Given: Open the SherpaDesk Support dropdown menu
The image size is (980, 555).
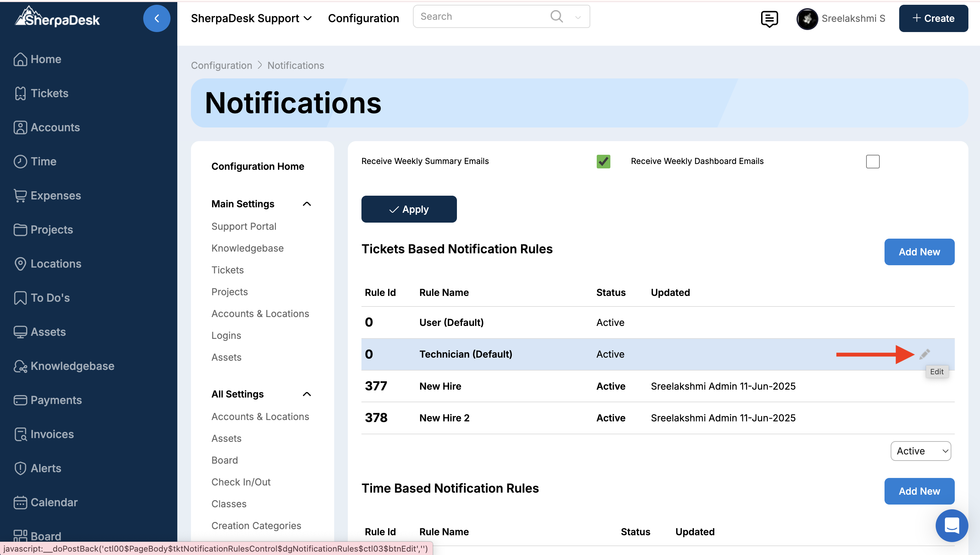Looking at the screenshot, I should tap(252, 18).
